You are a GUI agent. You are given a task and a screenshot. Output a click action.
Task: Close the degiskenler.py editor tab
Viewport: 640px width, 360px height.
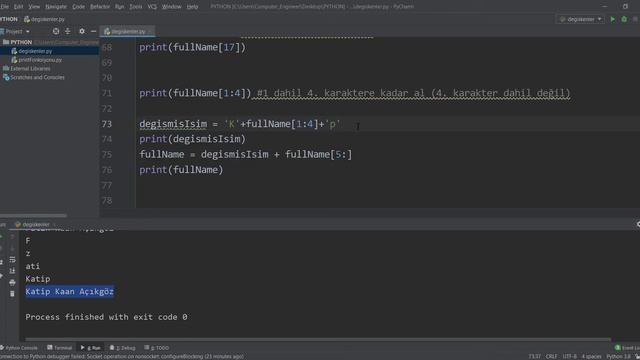point(150,31)
